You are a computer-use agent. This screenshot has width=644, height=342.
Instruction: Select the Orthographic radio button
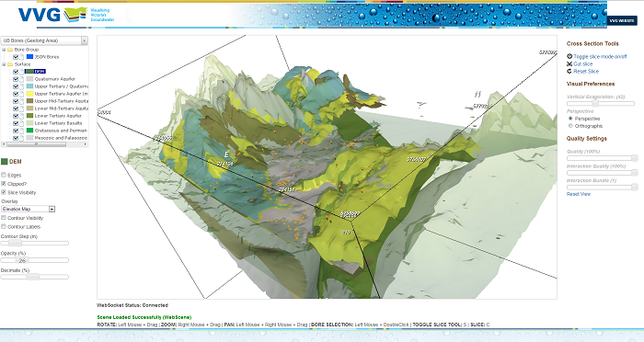570,126
